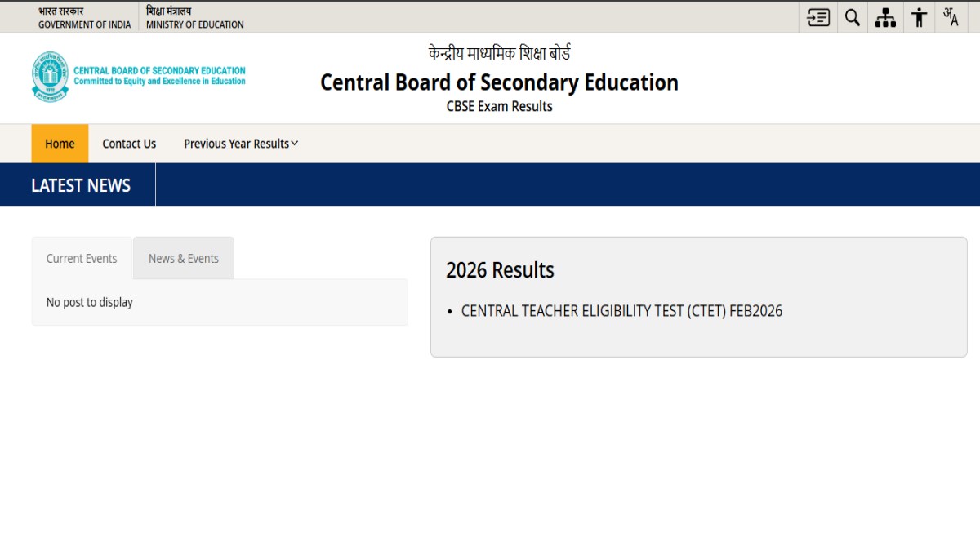Click the sitemap icon
This screenshot has height=551, width=980.
(885, 17)
